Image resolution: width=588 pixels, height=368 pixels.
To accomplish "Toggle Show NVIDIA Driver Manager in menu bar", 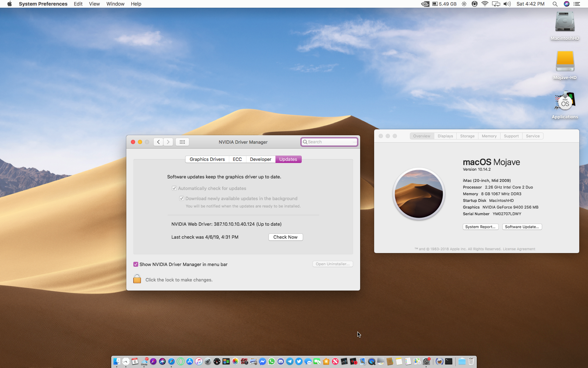I will click(136, 264).
